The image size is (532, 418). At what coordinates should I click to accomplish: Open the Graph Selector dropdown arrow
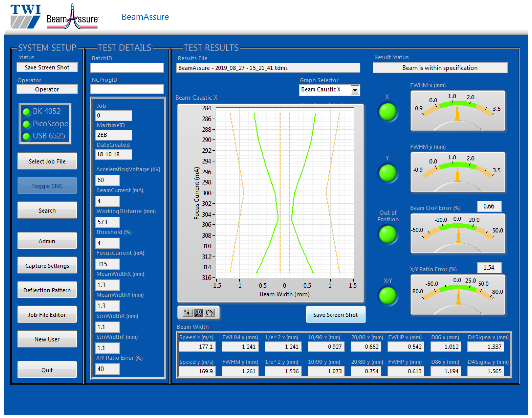(x=355, y=90)
